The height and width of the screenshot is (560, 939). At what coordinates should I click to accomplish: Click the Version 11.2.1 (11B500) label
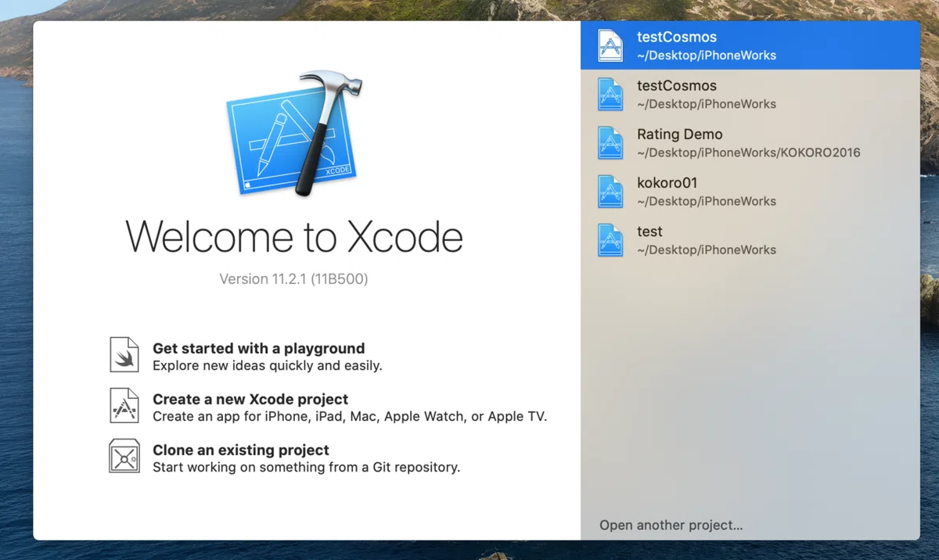(293, 279)
